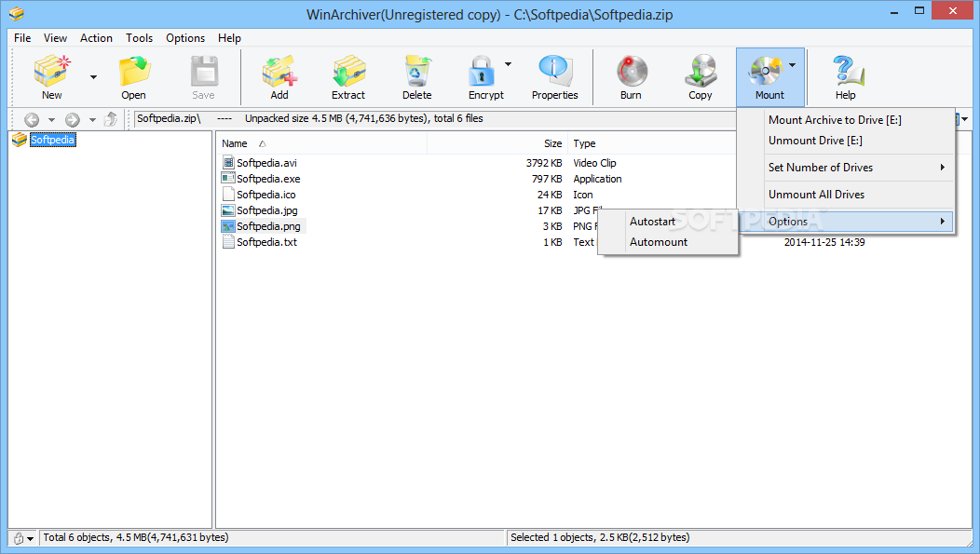Viewport: 980px width, 554px height.
Task: Click the New archive toolbar icon
Action: pos(52,70)
